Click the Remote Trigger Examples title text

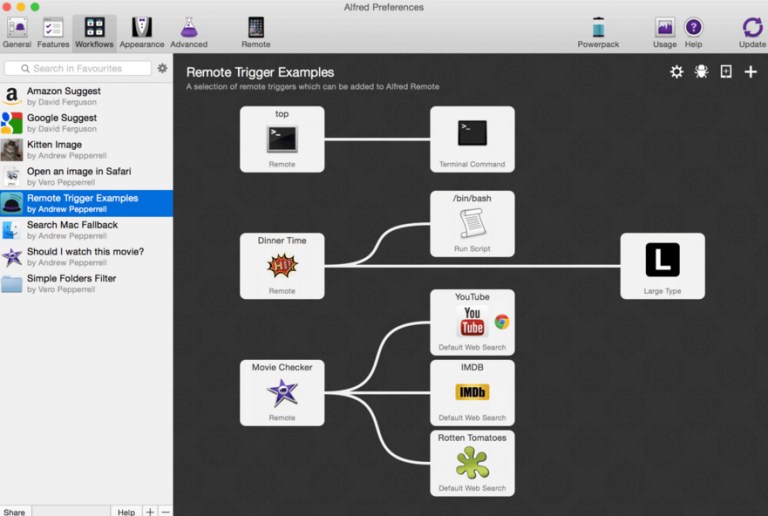260,72
